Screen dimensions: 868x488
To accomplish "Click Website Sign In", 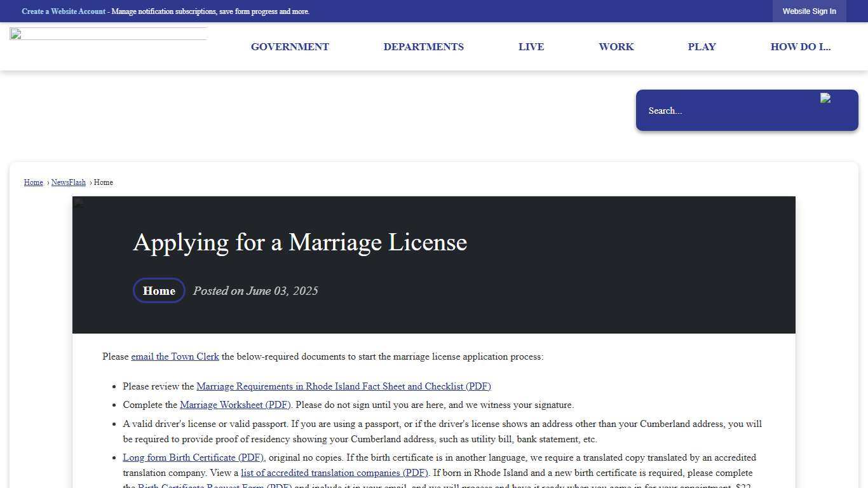I will pyautogui.click(x=809, y=11).
